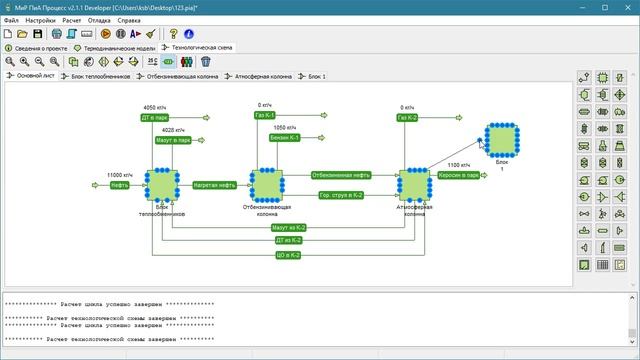Click the 'A' with red arrow icon
Image resolution: width=640 pixels, height=360 pixels.
coord(136,34)
